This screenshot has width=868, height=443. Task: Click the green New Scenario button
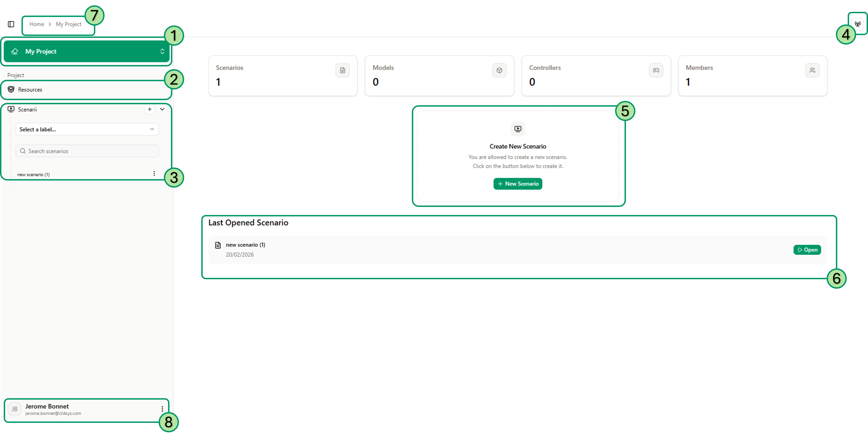click(518, 184)
